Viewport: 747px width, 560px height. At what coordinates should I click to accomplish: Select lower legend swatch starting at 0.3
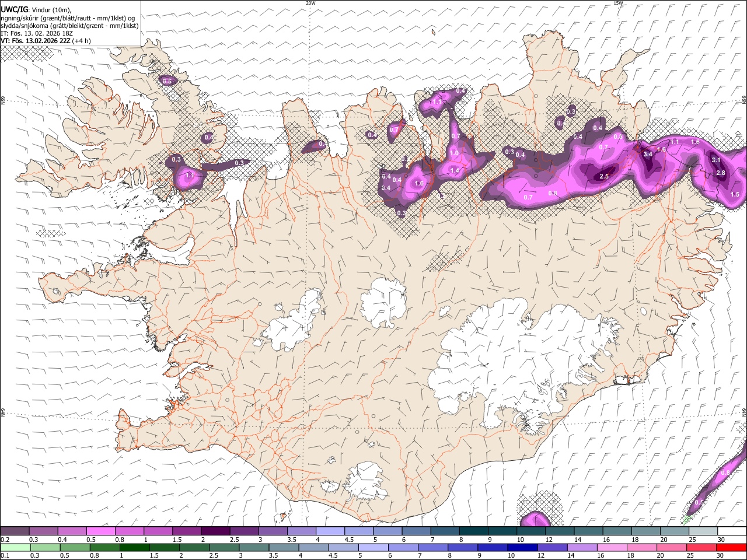(x=46, y=547)
